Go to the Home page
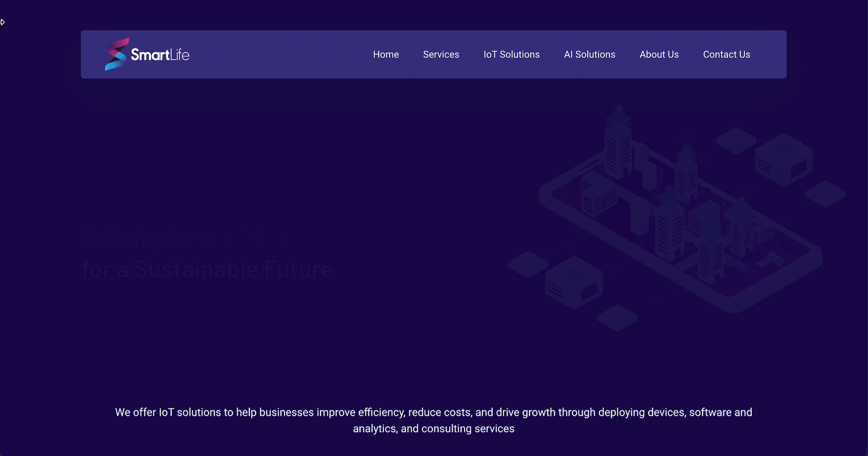 pos(385,54)
